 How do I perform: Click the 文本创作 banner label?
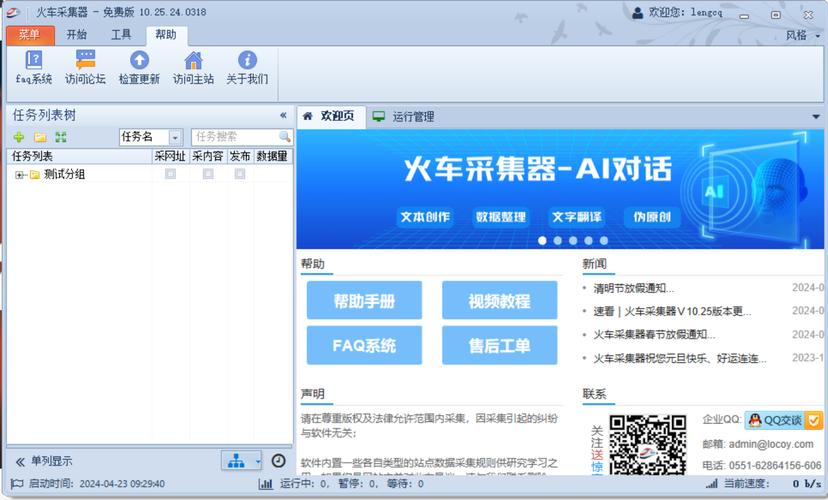[425, 217]
